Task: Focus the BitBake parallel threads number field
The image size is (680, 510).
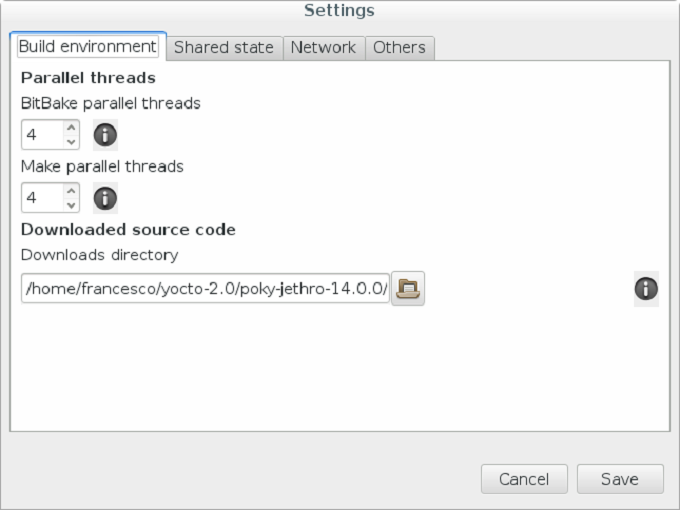Action: click(x=42, y=134)
